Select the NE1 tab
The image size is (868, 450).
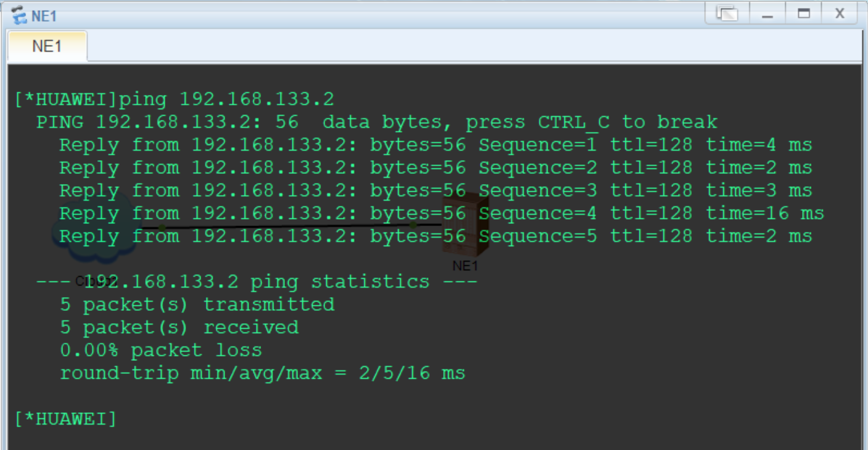(47, 46)
